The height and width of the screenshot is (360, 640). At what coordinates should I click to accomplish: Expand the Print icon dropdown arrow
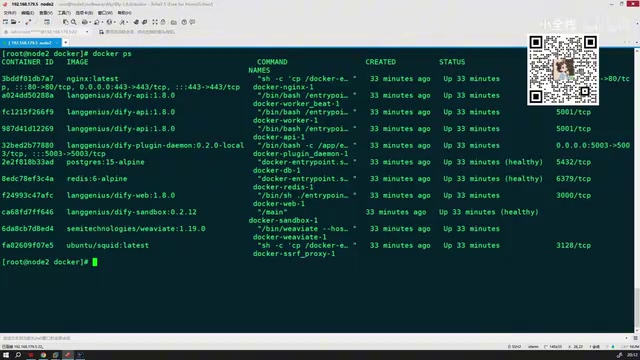(90, 22)
